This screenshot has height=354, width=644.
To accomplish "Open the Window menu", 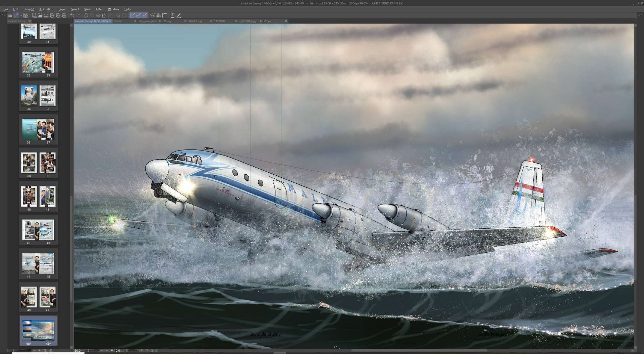I will coord(113,9).
